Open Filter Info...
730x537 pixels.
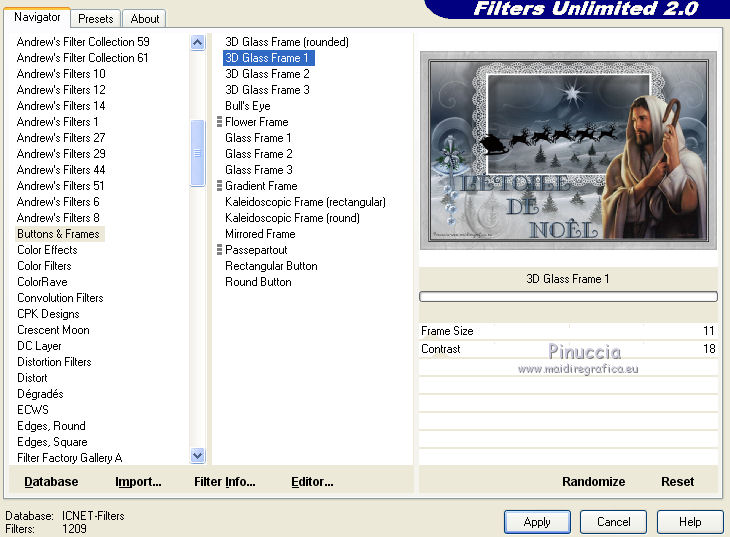225,482
